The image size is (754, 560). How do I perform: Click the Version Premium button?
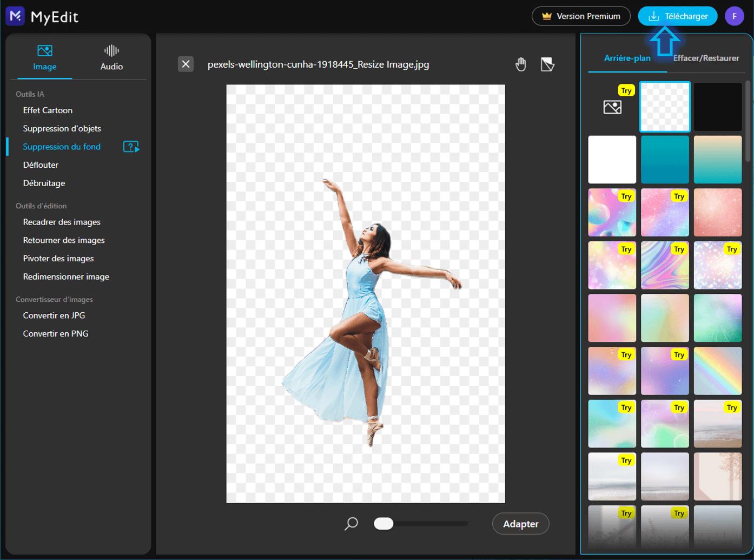[580, 16]
